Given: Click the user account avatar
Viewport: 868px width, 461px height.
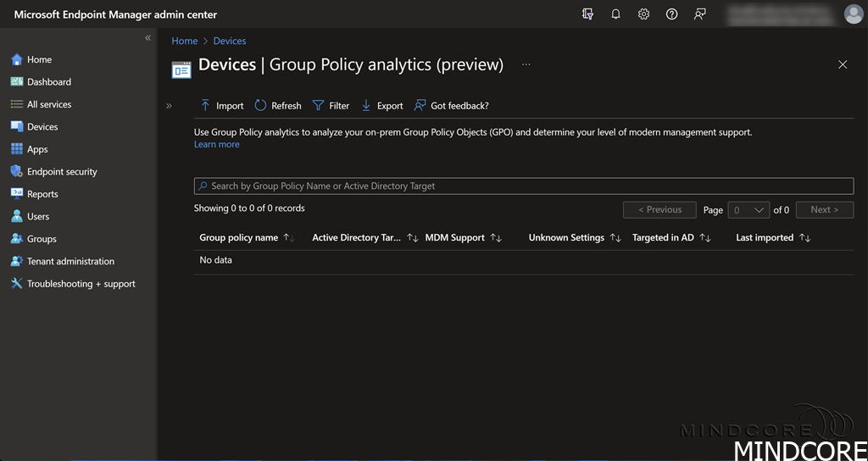Looking at the screenshot, I should coord(853,14).
